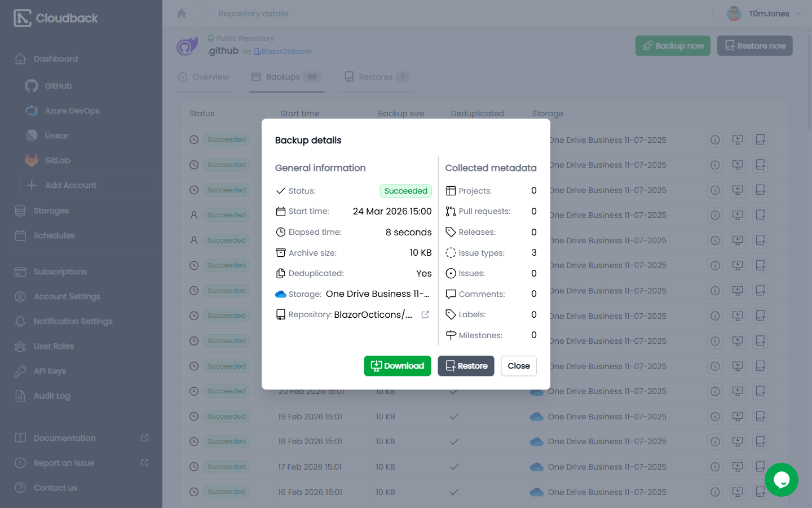Open repository external link icon in dialog
This screenshot has height=508, width=812.
coord(425,314)
